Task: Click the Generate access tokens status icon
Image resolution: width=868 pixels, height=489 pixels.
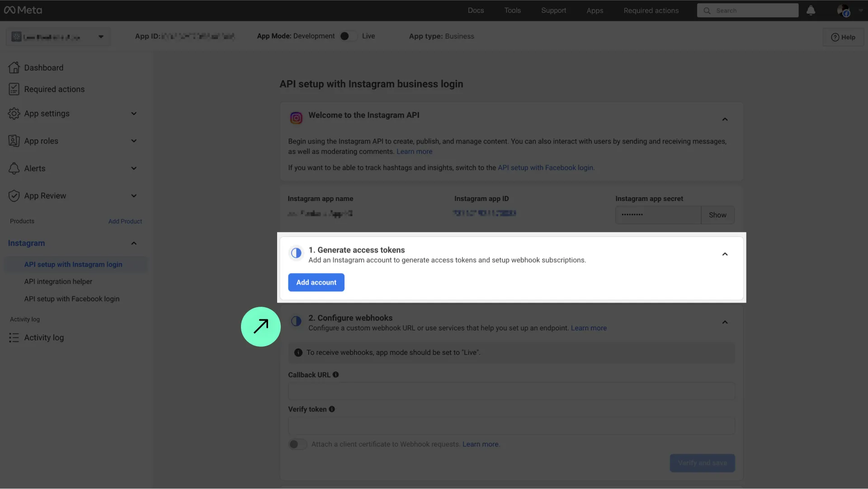Action: coord(296,253)
